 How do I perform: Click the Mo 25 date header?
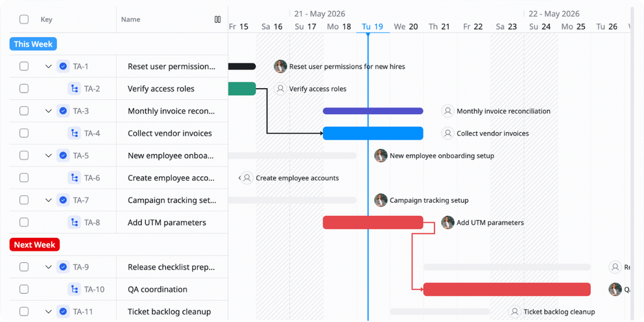point(573,27)
